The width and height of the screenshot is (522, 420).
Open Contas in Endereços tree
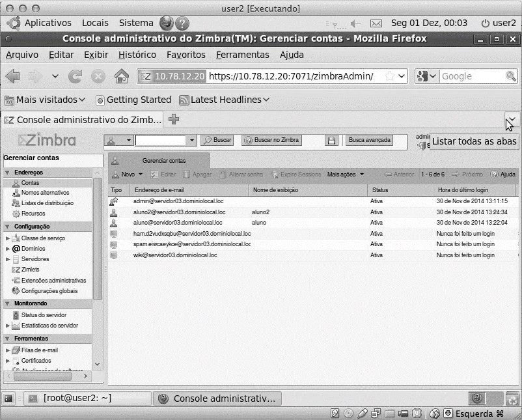30,183
